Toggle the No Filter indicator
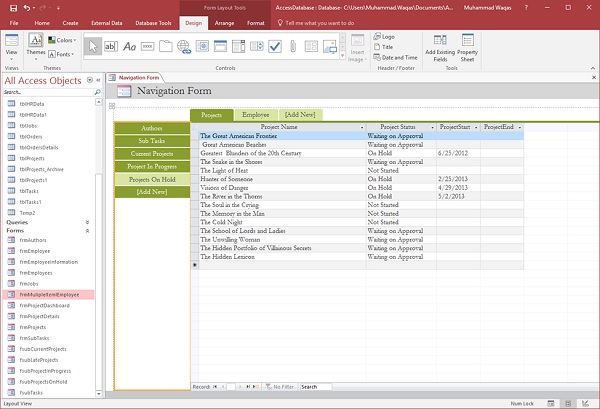 point(281,386)
